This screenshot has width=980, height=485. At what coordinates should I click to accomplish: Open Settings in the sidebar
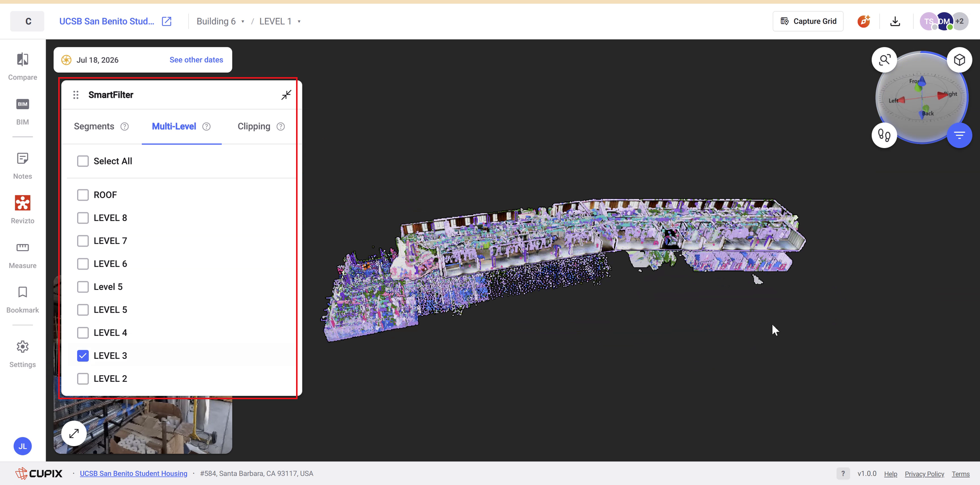[x=22, y=354]
